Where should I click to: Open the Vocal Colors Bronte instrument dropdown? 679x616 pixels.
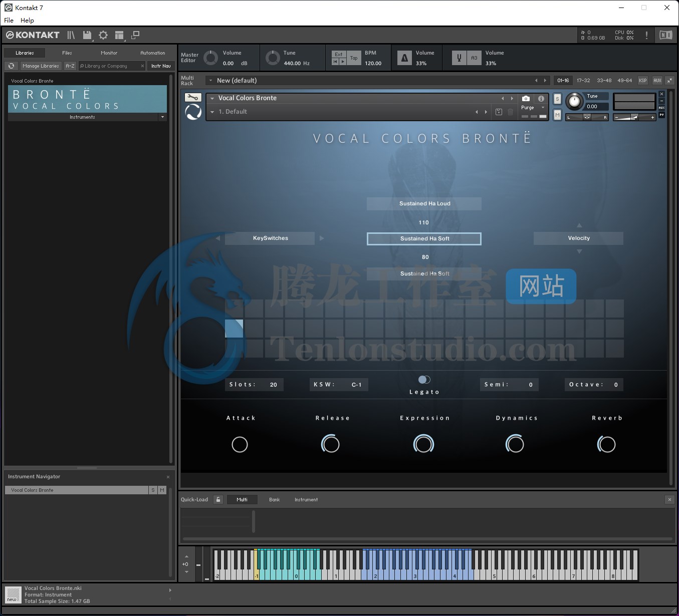tap(212, 98)
